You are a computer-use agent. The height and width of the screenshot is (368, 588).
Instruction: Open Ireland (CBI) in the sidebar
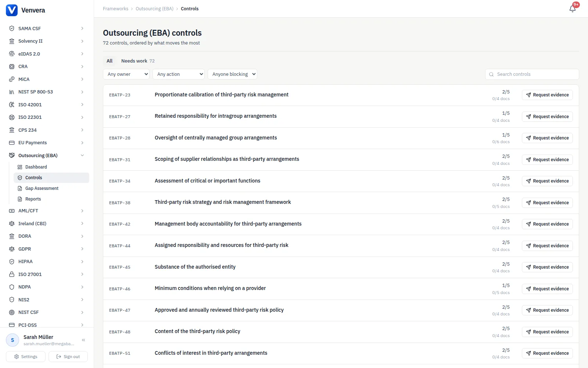pos(47,223)
